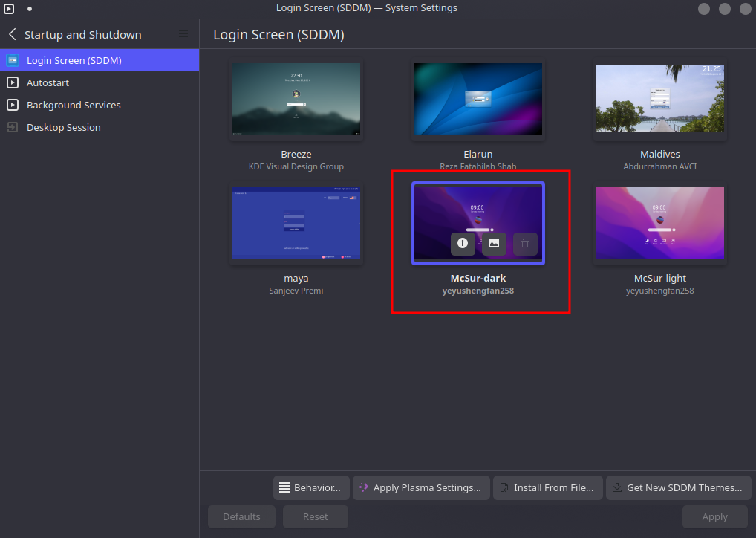Select the Breeze theme thumbnail
756x538 pixels.
[296, 99]
